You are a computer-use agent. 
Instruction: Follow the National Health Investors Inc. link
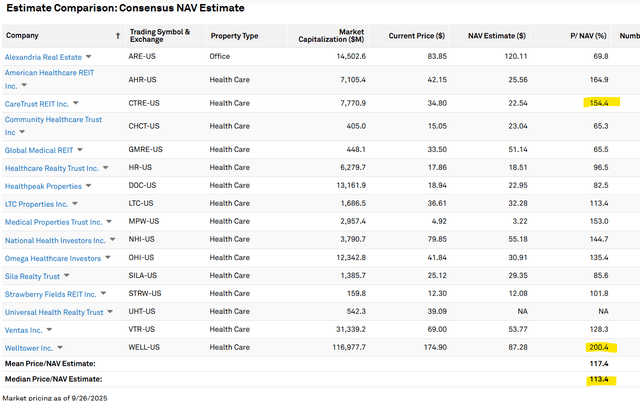(55, 240)
